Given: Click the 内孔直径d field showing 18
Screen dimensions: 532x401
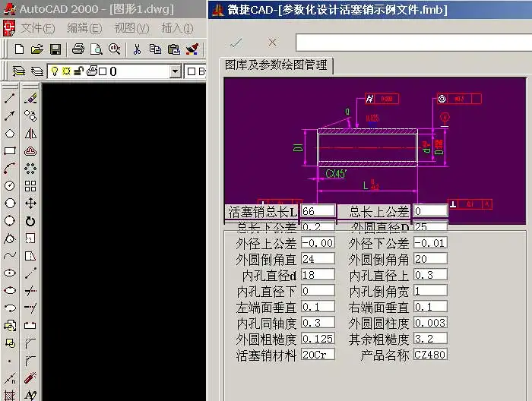Looking at the screenshot, I should [x=318, y=275].
